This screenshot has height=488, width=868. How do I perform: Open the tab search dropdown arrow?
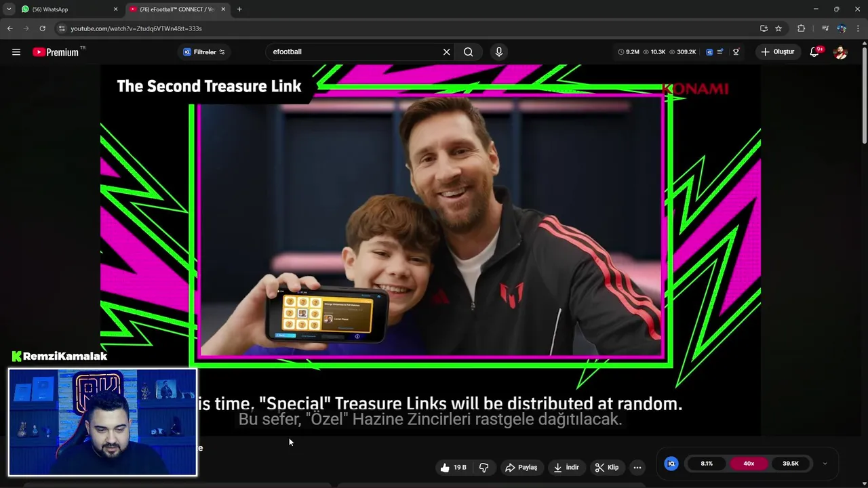[9, 9]
